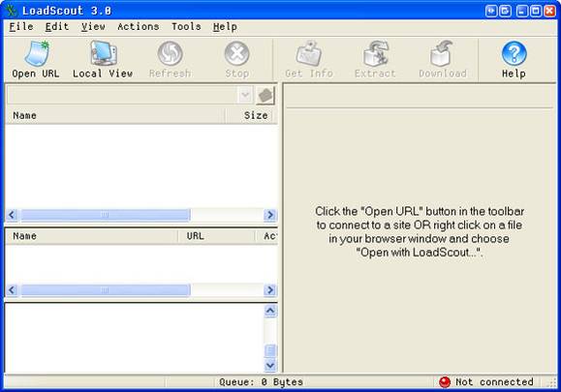Click the file list horizontal scrollbar thumb

click(x=105, y=215)
